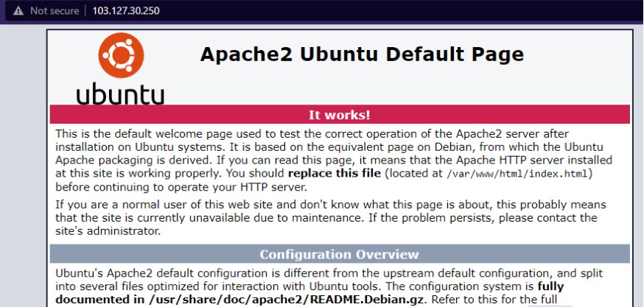Click the /var/www/html/index.html path text

517,174
